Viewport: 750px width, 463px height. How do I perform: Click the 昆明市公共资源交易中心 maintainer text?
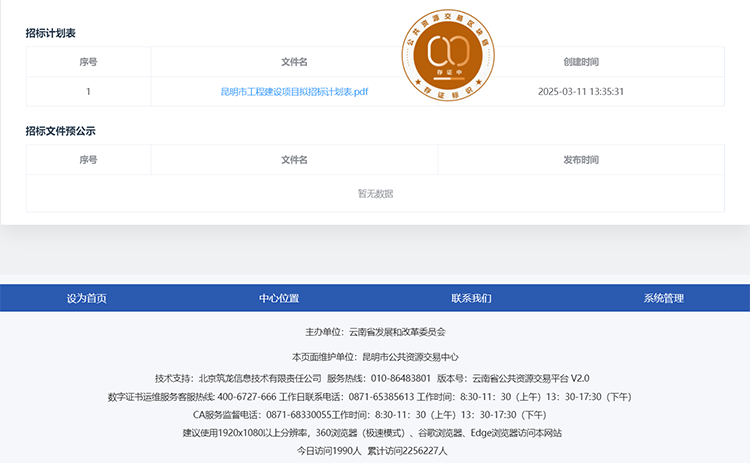tap(410, 357)
